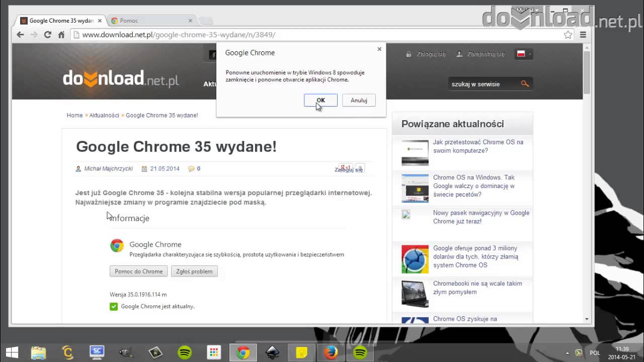The height and width of the screenshot is (362, 644).
Task: Click the download.net.pl site logo
Action: point(121,79)
